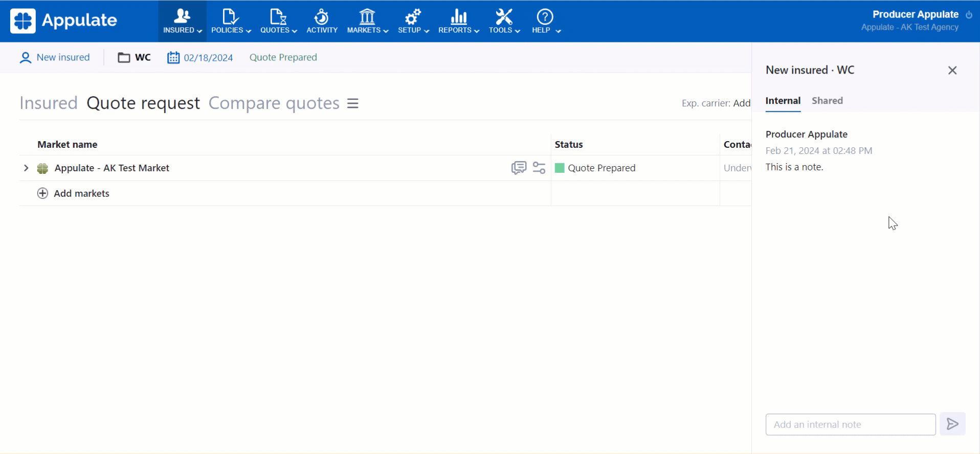Expand the Appulate - AK Test Market row
The width and height of the screenshot is (980, 454).
pyautogui.click(x=26, y=168)
